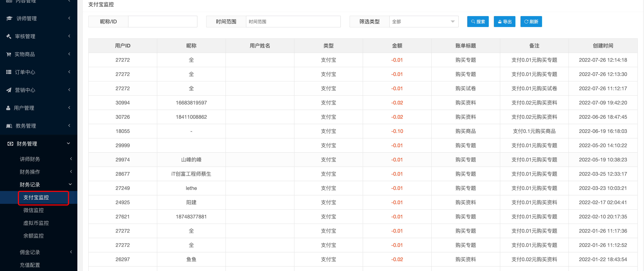Expand the 营销中心 menu chevron
This screenshot has width=644, height=271.
pos(69,90)
